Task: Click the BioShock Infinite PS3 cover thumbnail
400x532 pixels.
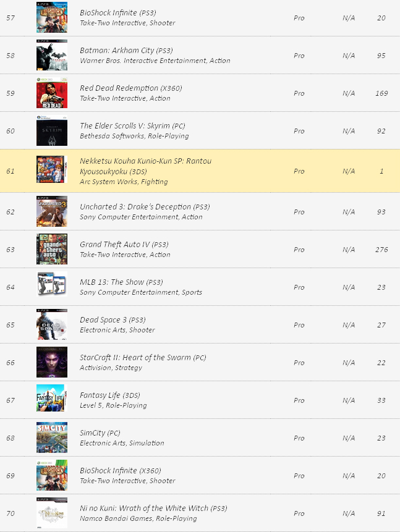Action: (x=52, y=18)
